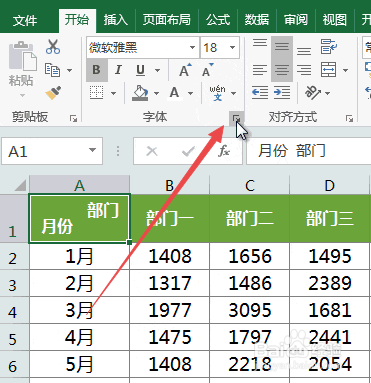Open the 文件 menu
371x383 pixels.
pos(25,21)
